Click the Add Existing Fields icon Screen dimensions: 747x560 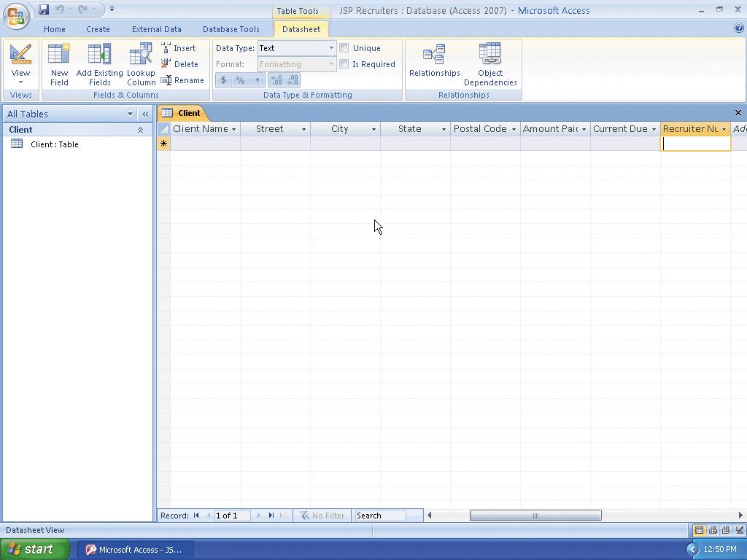99,64
